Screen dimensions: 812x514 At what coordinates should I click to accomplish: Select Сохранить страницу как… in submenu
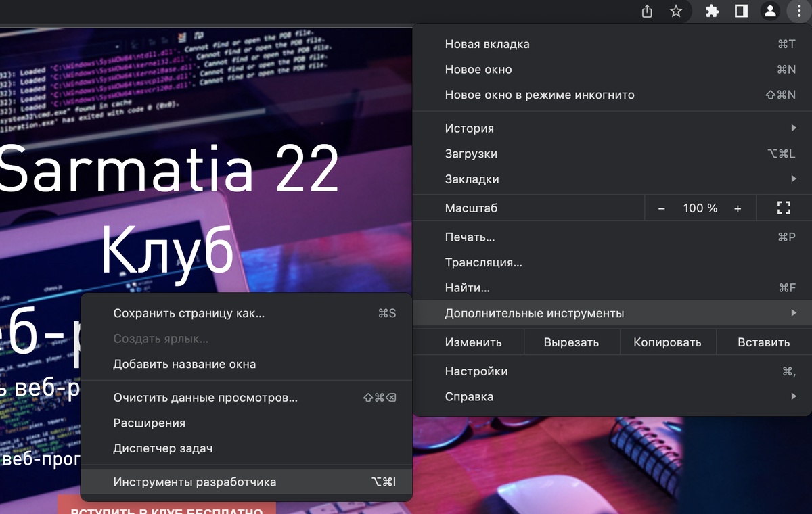(x=246, y=314)
